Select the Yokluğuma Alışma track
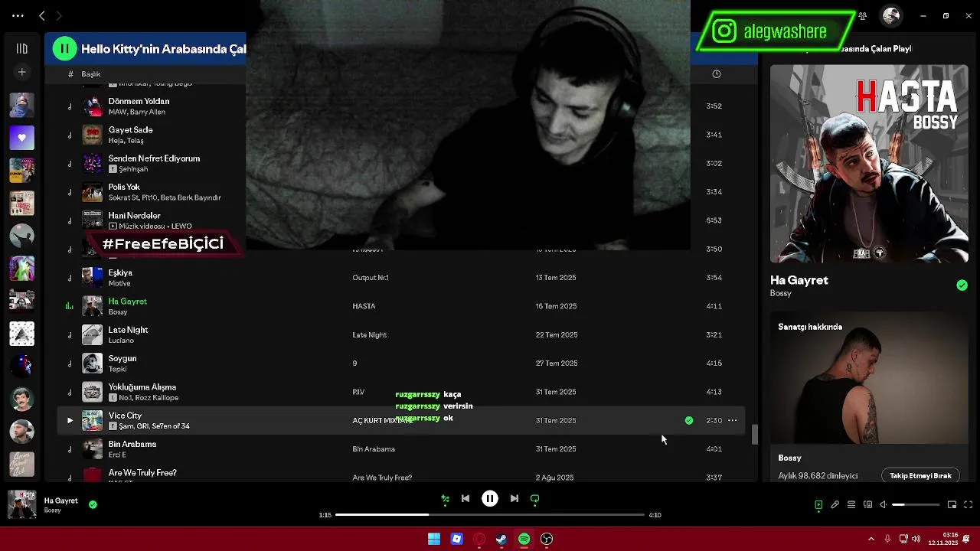The width and height of the screenshot is (980, 551). [142, 387]
